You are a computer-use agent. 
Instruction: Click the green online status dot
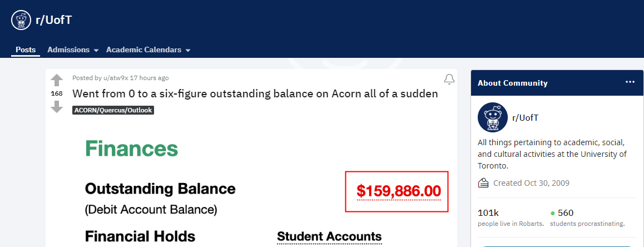[552, 213]
